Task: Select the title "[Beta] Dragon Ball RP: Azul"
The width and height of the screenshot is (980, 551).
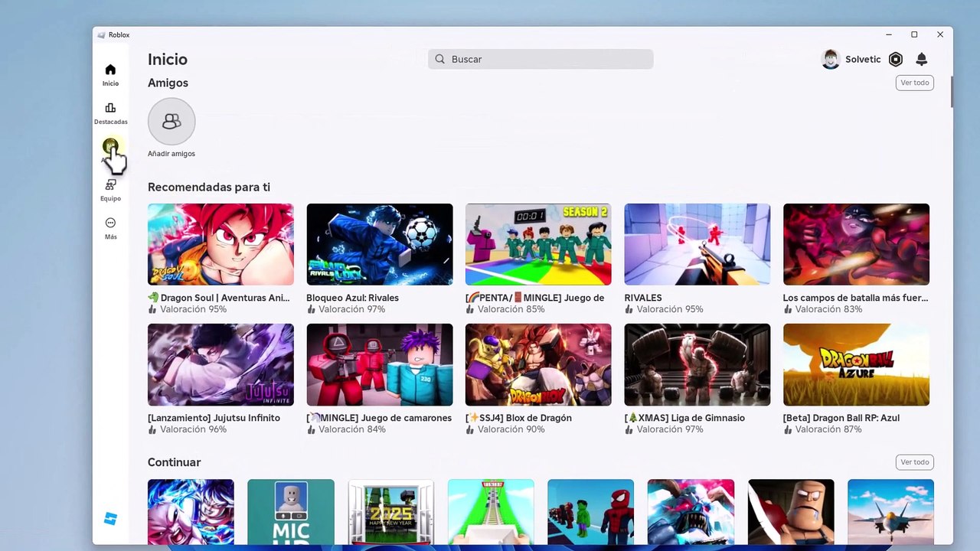Action: [841, 418]
